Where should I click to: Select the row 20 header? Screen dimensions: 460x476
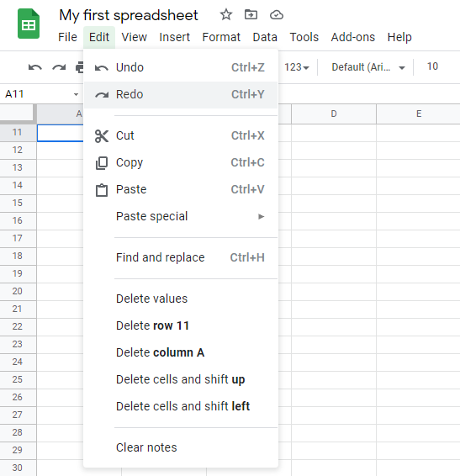pyautogui.click(x=18, y=291)
